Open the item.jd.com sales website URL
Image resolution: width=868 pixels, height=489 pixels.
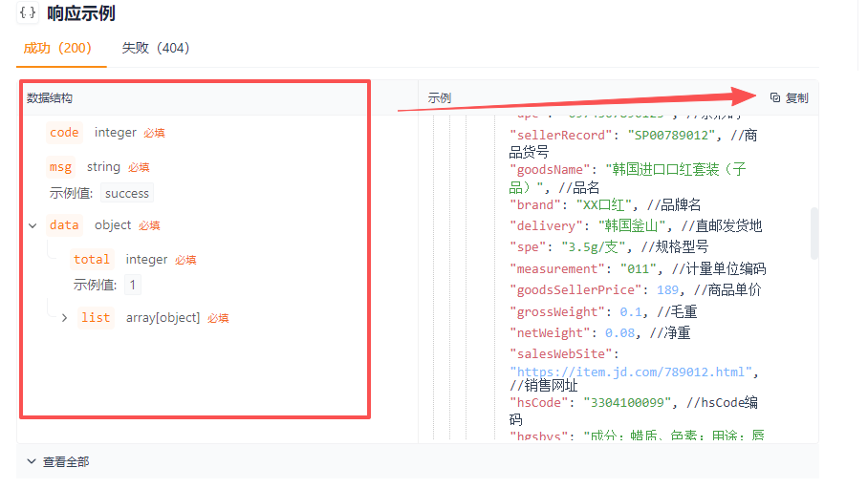pyautogui.click(x=633, y=371)
